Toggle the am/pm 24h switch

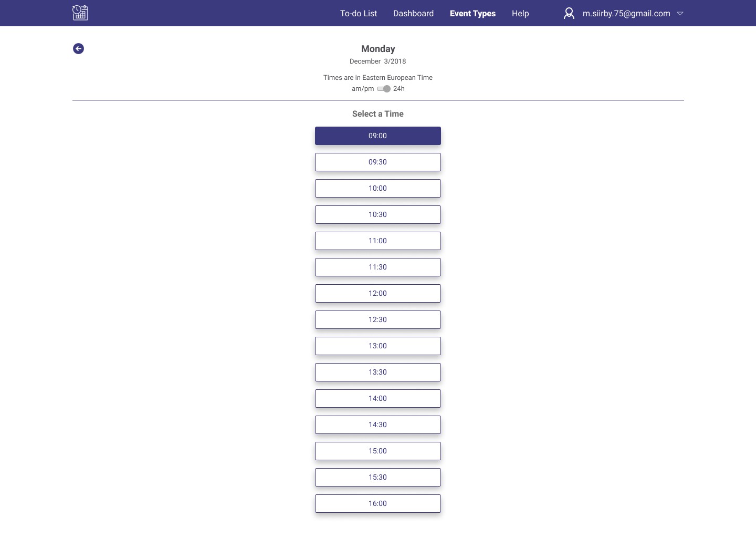point(384,89)
